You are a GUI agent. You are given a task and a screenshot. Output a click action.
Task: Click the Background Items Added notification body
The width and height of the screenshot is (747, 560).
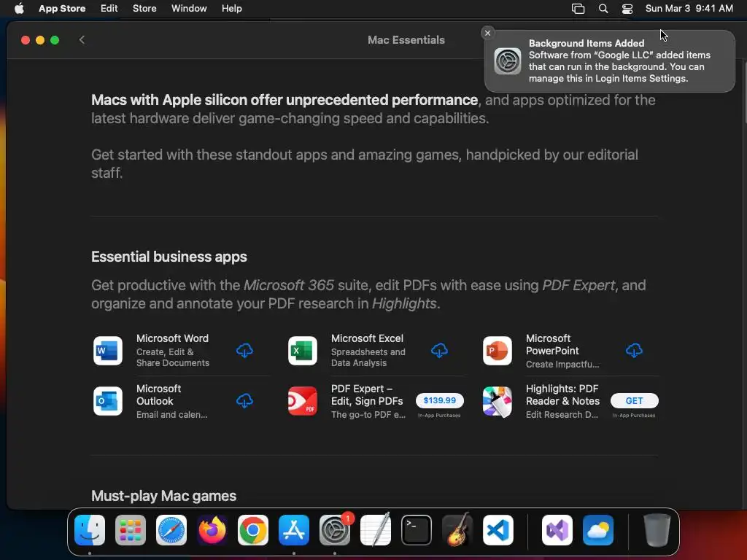[x=610, y=61]
